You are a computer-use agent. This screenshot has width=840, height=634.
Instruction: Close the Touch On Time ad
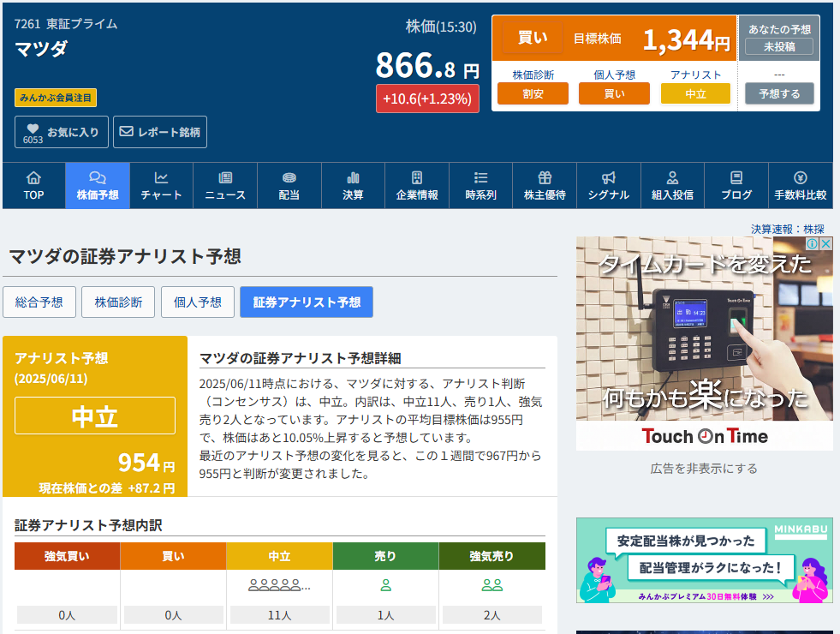826,243
